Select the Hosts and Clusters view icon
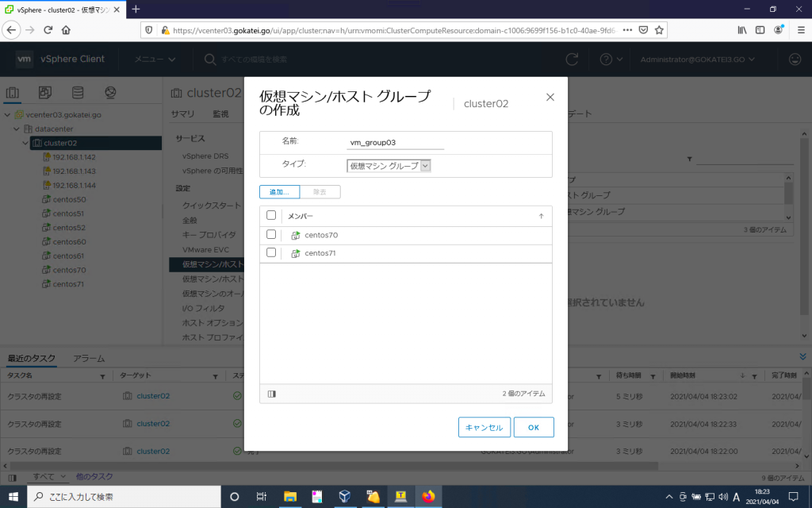Image resolution: width=812 pixels, height=508 pixels. tap(12, 93)
